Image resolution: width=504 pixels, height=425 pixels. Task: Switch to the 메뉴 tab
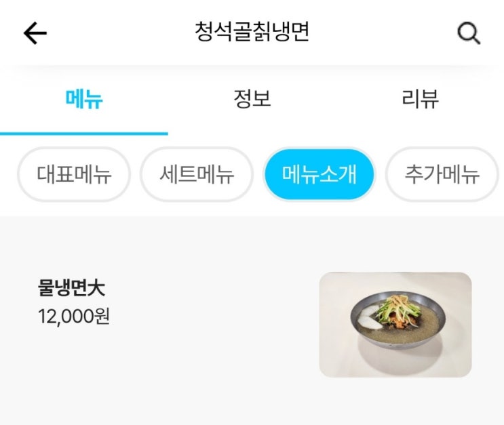[84, 100]
